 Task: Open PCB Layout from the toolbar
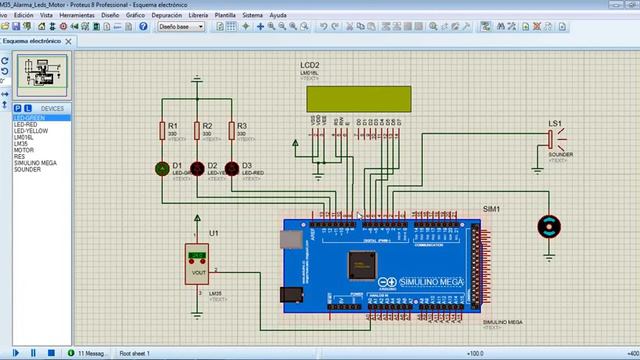[63, 27]
